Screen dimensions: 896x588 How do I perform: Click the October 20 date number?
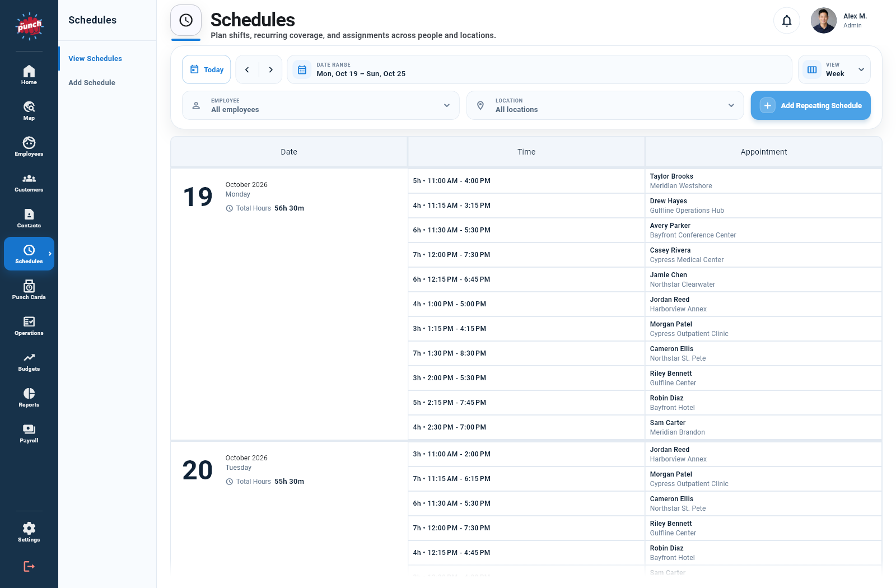pyautogui.click(x=198, y=470)
